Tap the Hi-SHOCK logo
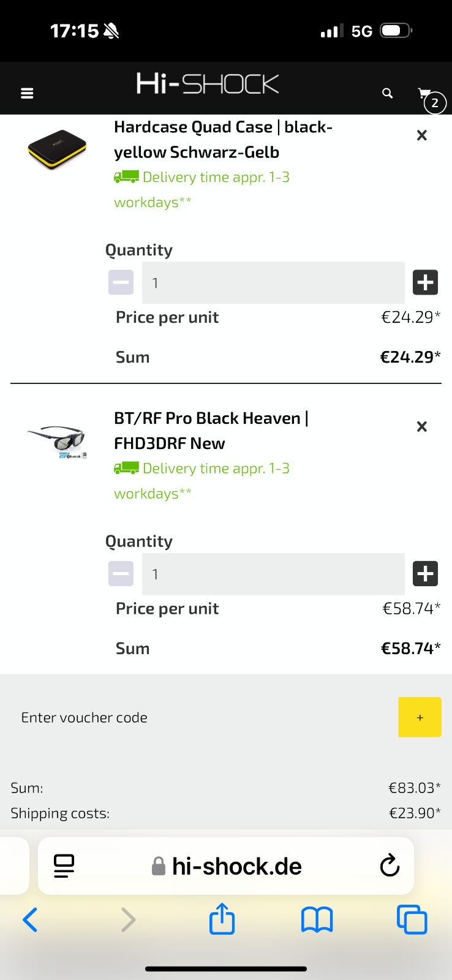Image resolution: width=452 pixels, height=980 pixels. (208, 84)
